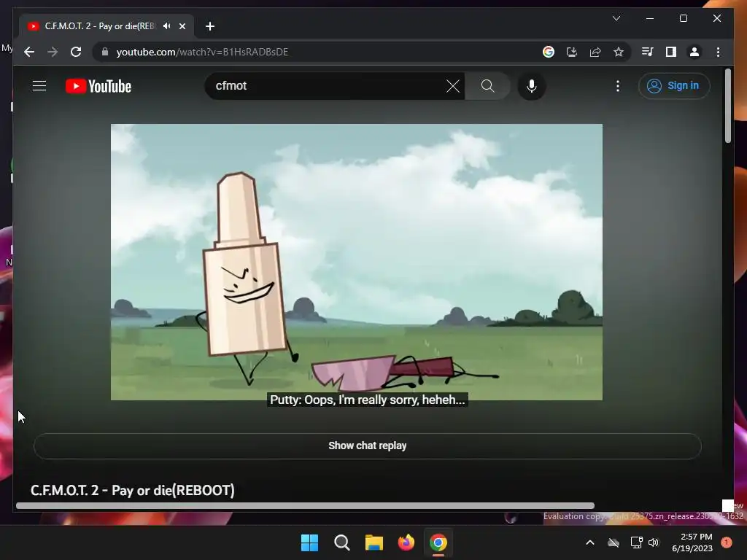
Task: Click the Chrome taskbar icon
Action: [x=438, y=542]
